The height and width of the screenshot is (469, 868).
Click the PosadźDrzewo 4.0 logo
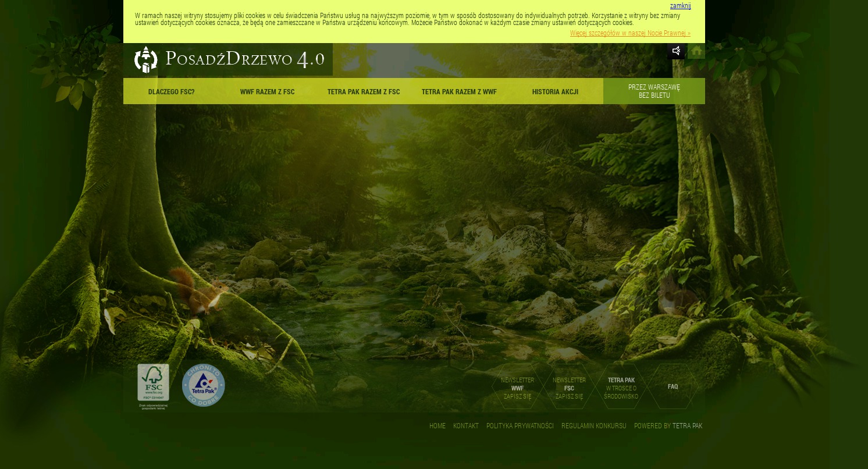coord(229,59)
